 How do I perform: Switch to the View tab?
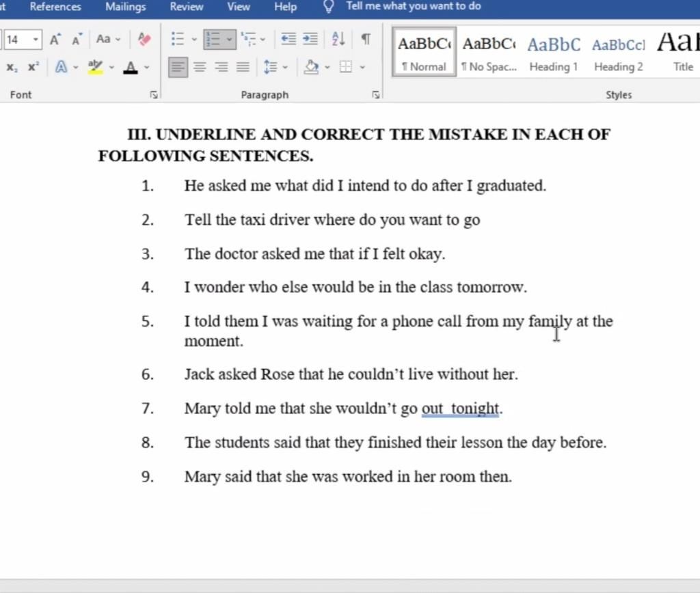tap(239, 7)
